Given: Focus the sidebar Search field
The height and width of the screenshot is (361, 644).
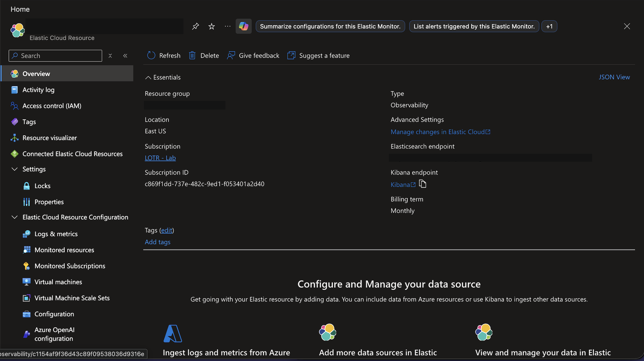Looking at the screenshot, I should click(x=55, y=56).
